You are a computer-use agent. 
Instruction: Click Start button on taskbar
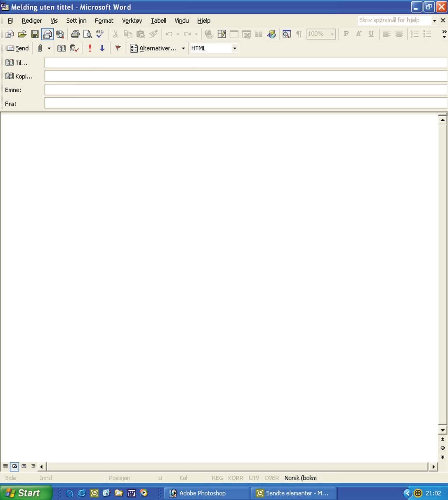(26, 493)
